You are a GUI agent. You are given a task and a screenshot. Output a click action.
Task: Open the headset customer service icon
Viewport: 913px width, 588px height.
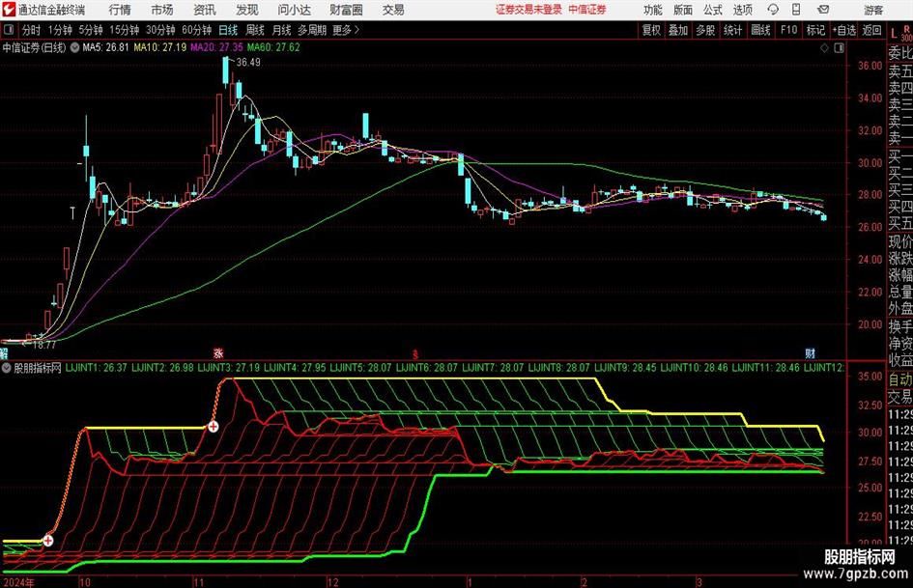click(x=773, y=10)
